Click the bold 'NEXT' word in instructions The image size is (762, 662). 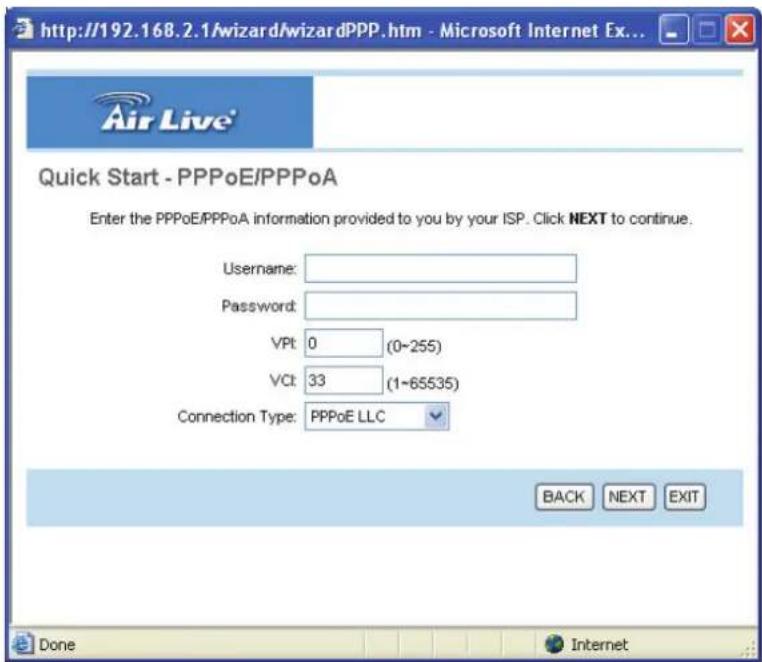coord(588,219)
